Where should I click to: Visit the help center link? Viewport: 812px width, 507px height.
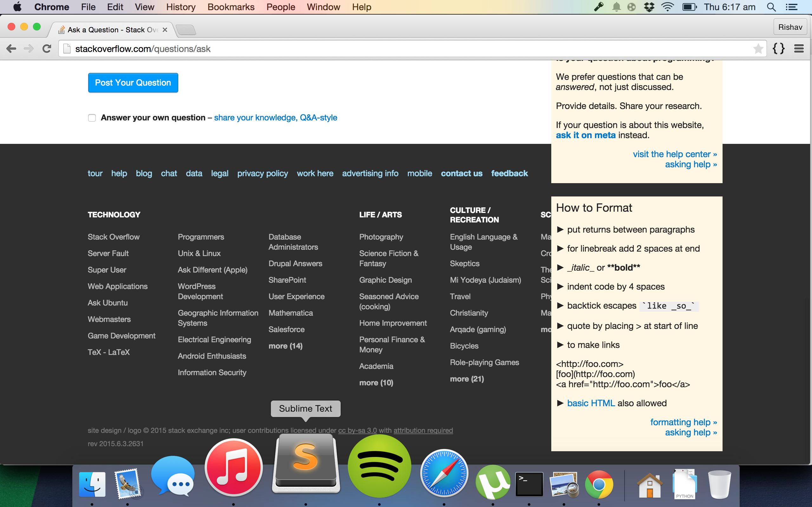(x=675, y=154)
